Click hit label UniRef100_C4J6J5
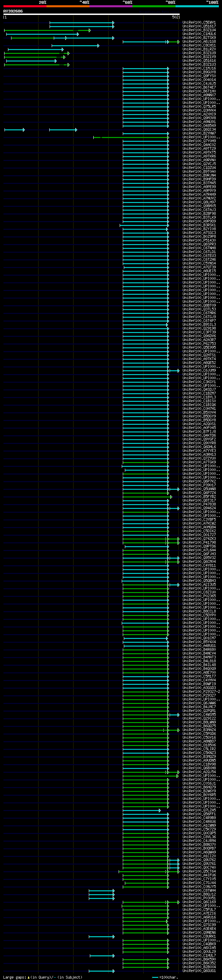The height and width of the screenshot is (980, 222). click(199, 84)
